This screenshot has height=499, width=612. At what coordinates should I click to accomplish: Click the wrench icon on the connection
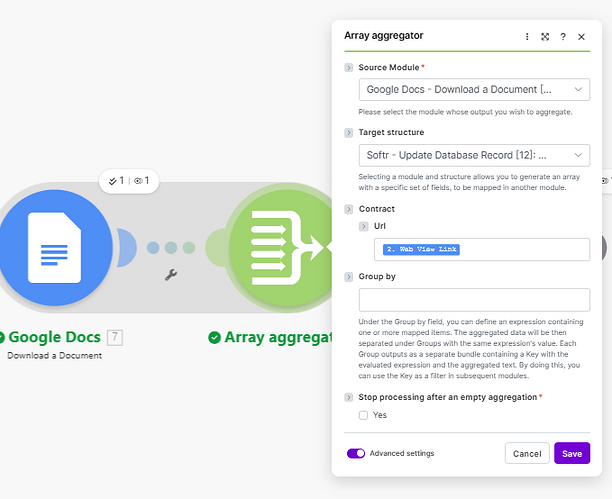coord(171,274)
